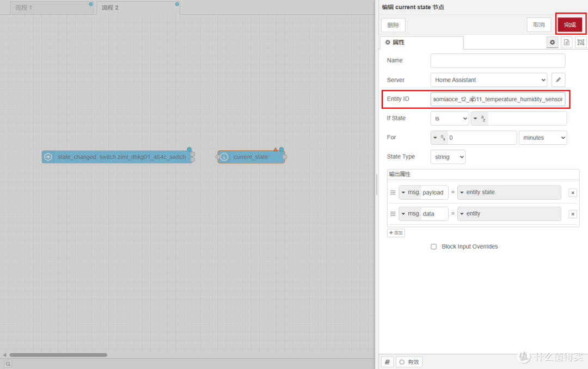Click the current_state output port

[x=285, y=157]
